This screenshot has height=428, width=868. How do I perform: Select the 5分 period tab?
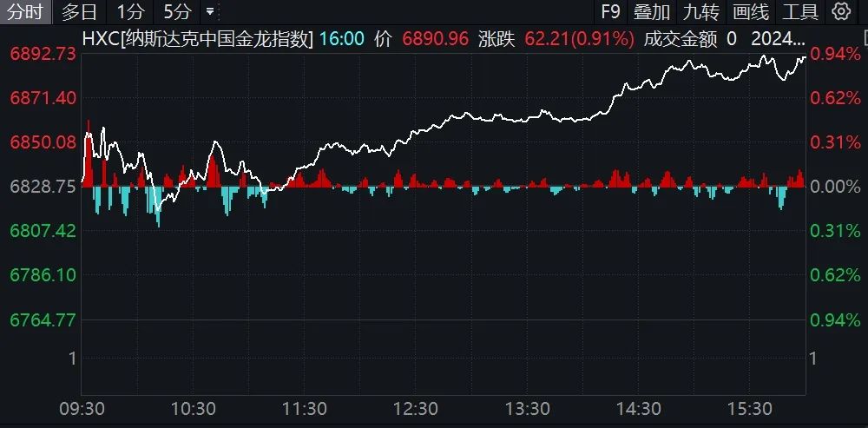[178, 11]
